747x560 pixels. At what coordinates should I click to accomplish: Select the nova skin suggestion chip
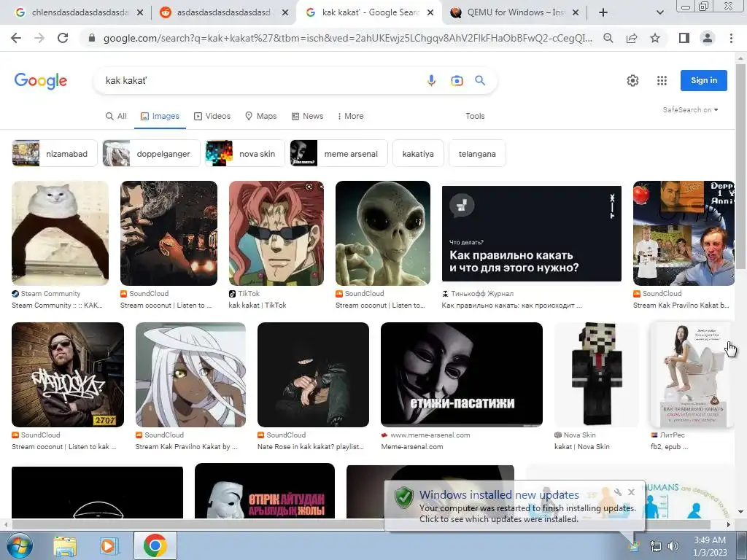tap(245, 153)
